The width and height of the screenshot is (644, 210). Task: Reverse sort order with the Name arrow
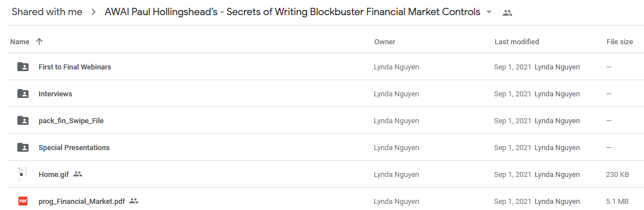tap(39, 41)
